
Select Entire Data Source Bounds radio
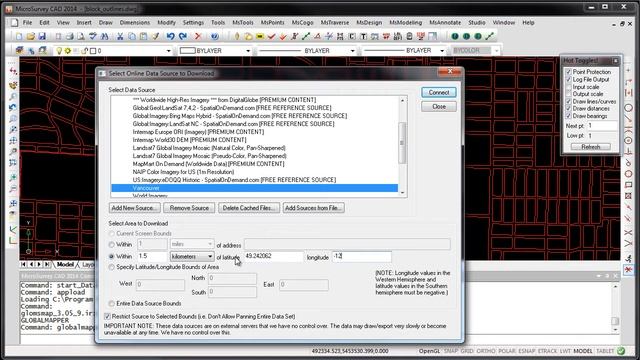click(111, 304)
